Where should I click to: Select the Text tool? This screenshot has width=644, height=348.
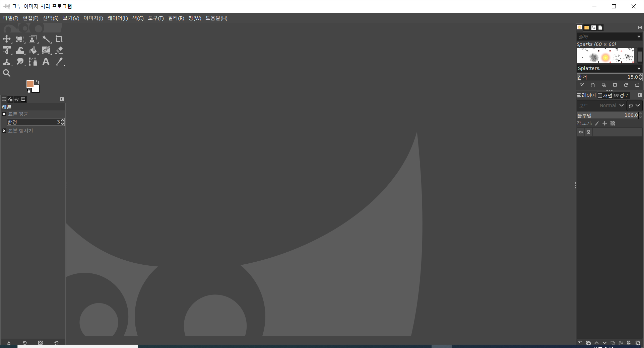pyautogui.click(x=46, y=62)
